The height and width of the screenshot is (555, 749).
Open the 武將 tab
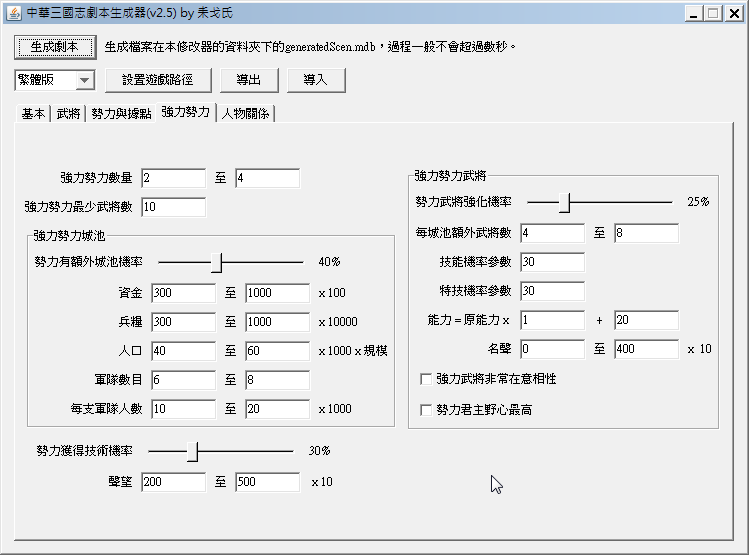68,114
